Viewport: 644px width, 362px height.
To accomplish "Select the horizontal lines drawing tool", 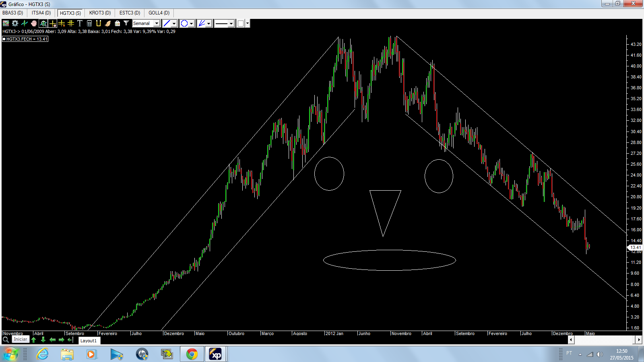I will [x=62, y=23].
